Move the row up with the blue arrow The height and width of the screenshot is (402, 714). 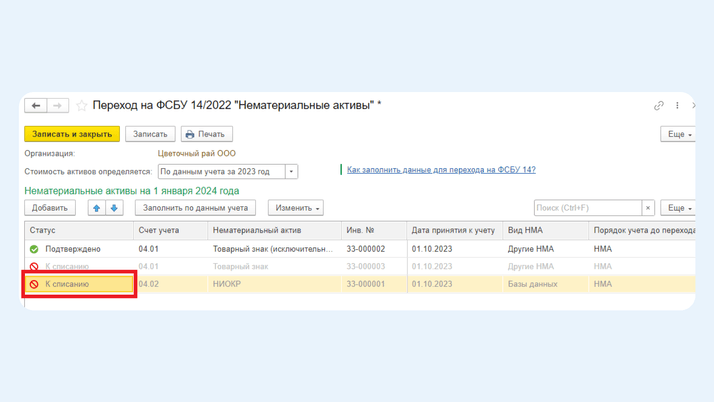97,208
